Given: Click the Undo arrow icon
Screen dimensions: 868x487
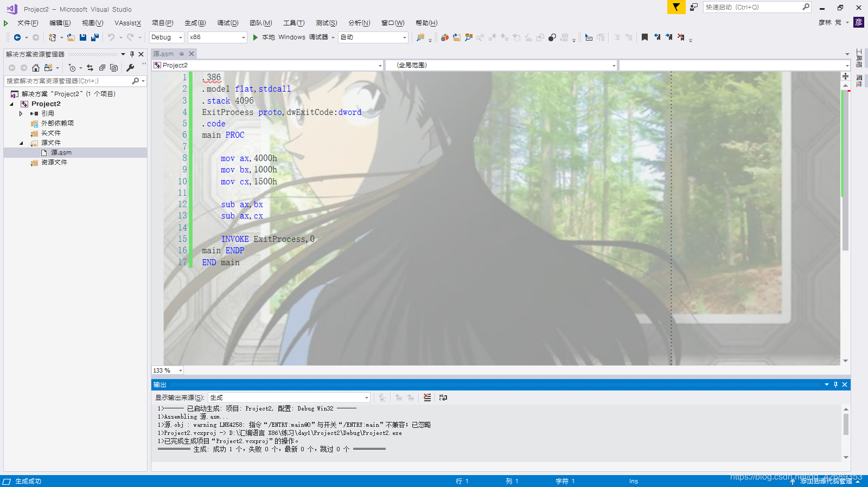Looking at the screenshot, I should tap(111, 37).
